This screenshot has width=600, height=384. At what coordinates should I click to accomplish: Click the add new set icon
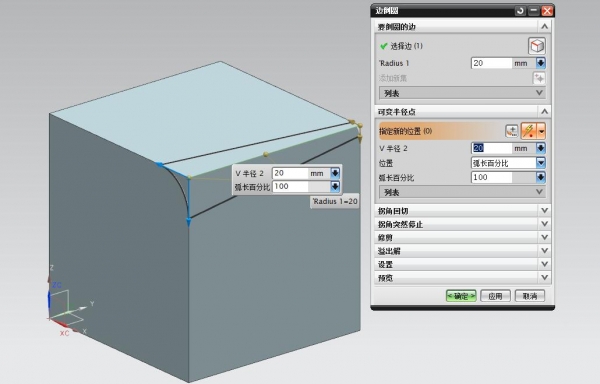539,78
